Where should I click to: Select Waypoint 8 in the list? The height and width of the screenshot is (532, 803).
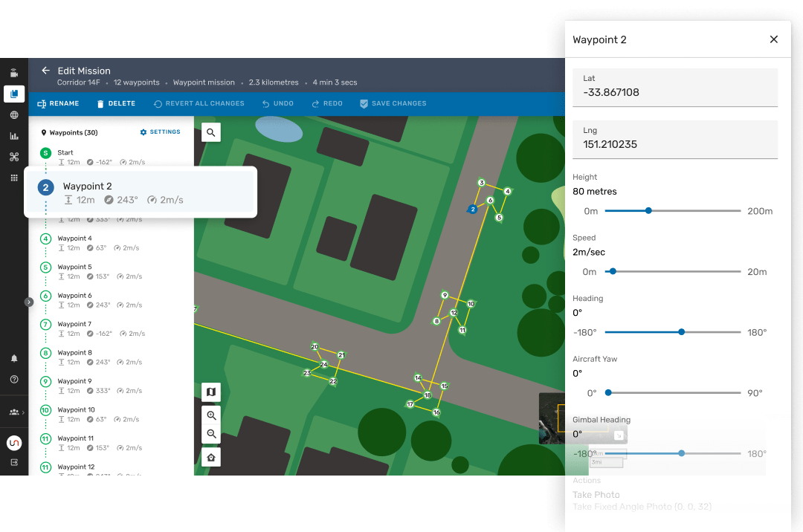(x=111, y=357)
